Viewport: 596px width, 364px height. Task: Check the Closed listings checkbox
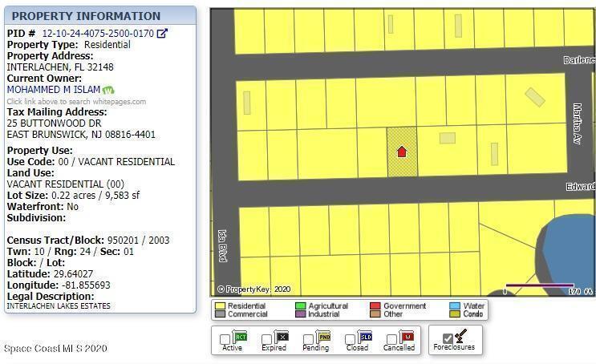351,340
